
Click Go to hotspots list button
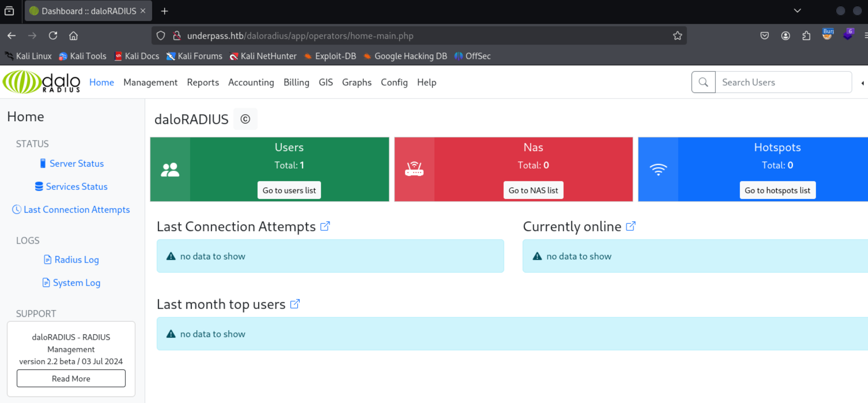pos(778,190)
